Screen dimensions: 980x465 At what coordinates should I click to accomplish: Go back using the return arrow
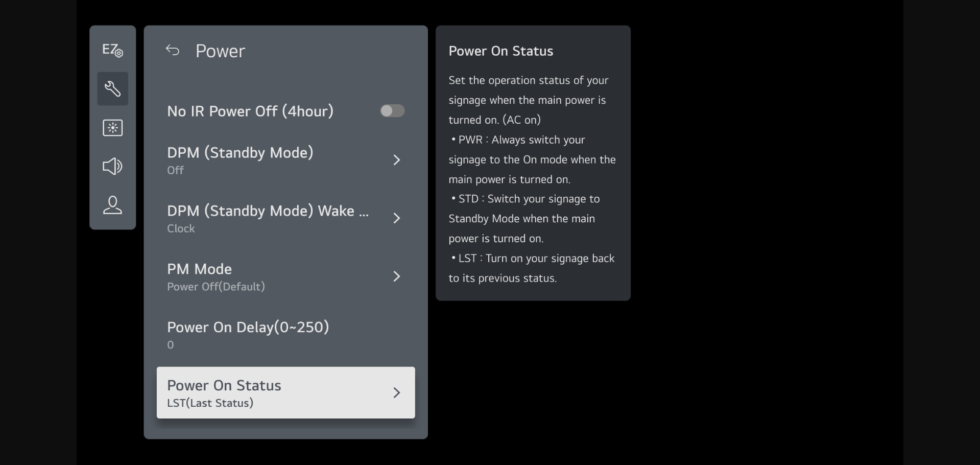pyautogui.click(x=173, y=50)
